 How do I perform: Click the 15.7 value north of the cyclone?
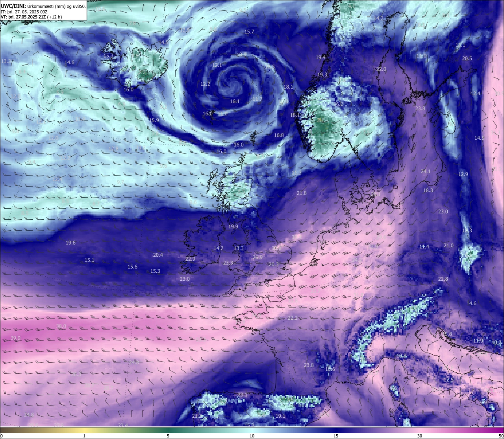coord(249,31)
